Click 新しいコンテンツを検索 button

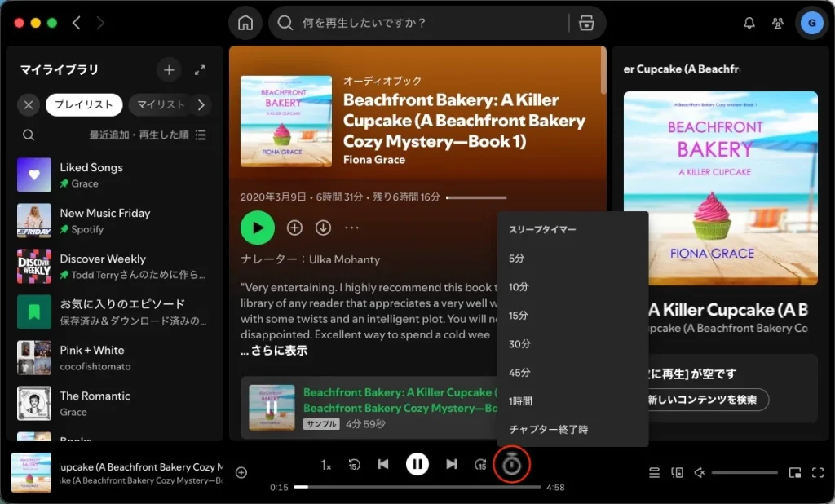(704, 400)
